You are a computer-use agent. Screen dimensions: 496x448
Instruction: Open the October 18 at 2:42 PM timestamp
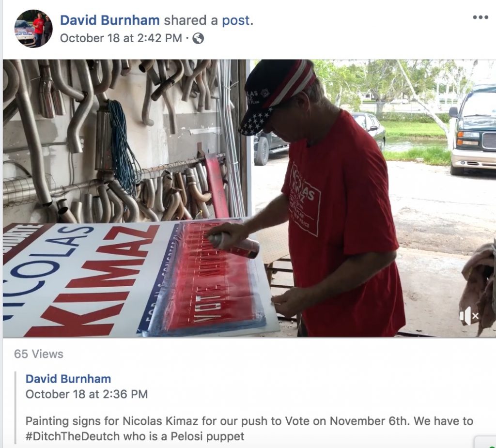click(x=121, y=38)
